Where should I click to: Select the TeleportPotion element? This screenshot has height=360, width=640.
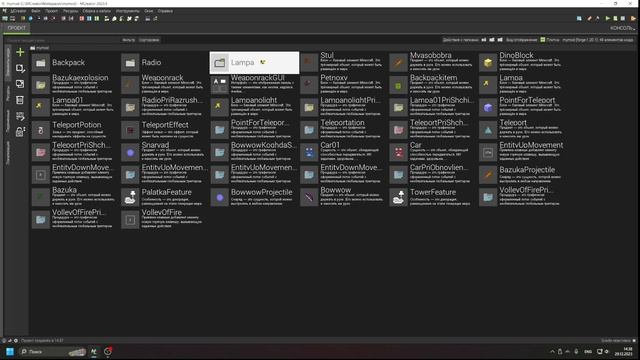coord(75,130)
